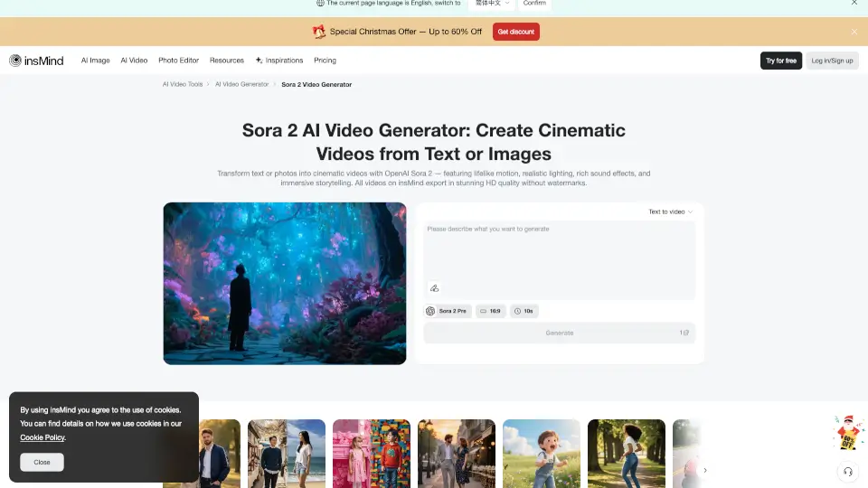The height and width of the screenshot is (488, 868).
Task: Click the Log in/Sign up button
Action: 832,61
